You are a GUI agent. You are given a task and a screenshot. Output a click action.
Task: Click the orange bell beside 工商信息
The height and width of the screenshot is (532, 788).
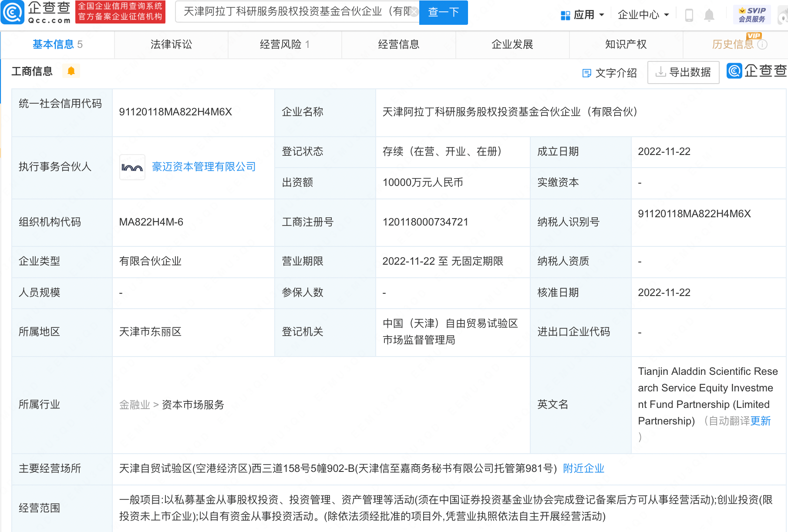click(x=71, y=71)
